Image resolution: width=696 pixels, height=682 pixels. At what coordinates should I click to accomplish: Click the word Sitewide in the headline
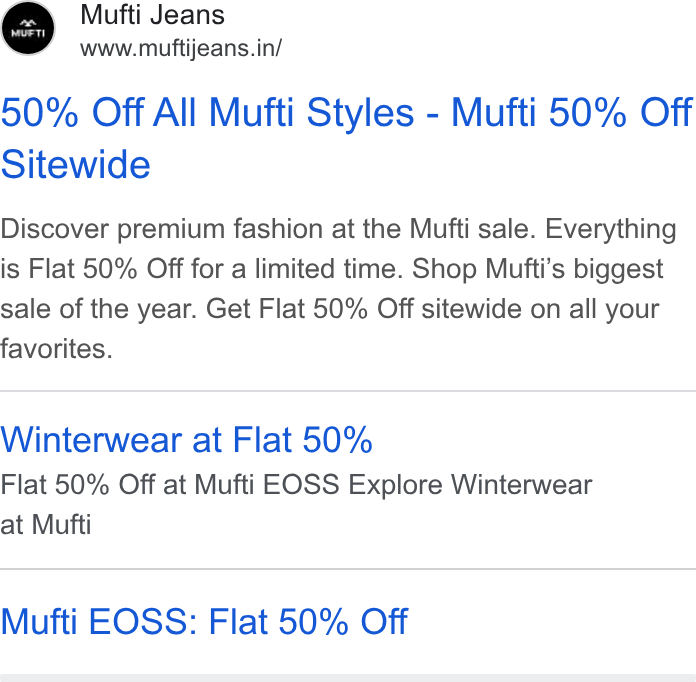coord(75,164)
